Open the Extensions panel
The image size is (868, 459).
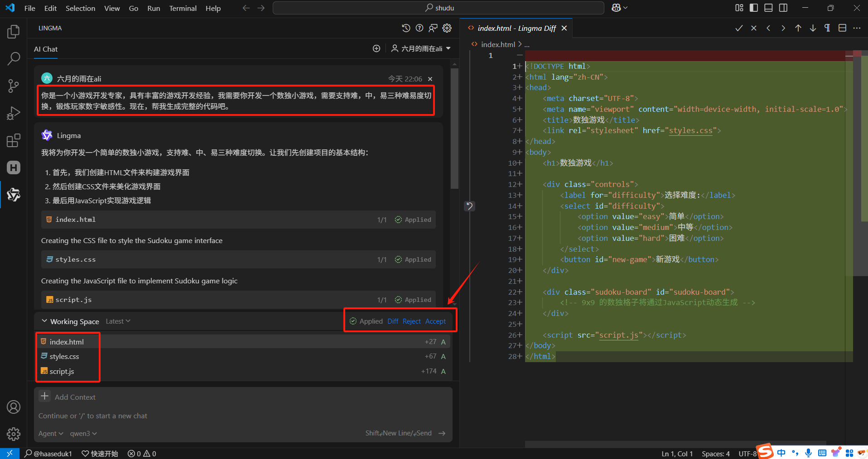pyautogui.click(x=13, y=140)
